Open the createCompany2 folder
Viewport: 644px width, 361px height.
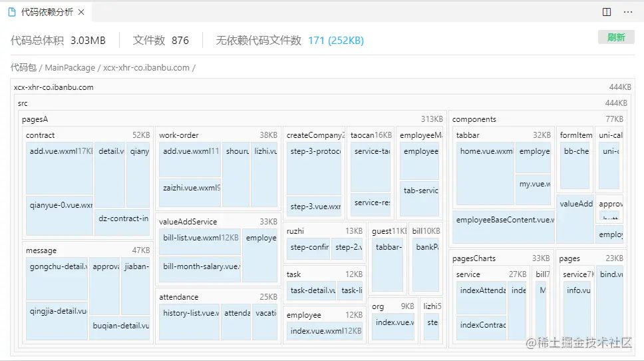pyautogui.click(x=315, y=135)
